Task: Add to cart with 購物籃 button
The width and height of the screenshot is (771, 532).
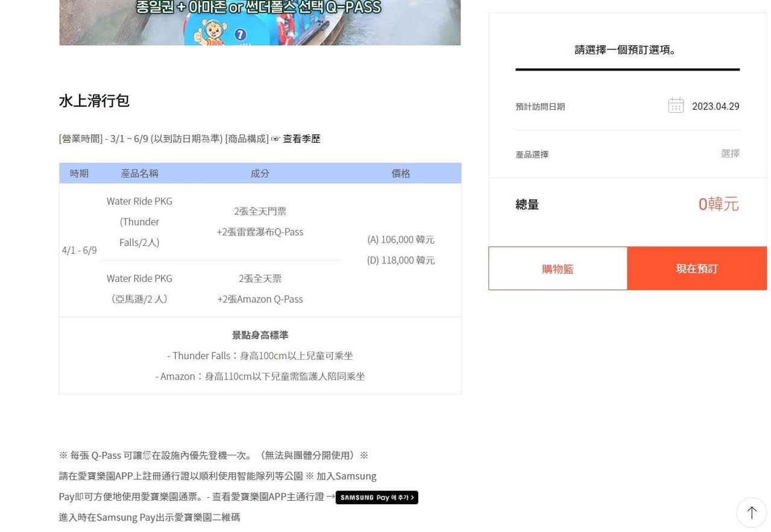Action: pos(558,269)
